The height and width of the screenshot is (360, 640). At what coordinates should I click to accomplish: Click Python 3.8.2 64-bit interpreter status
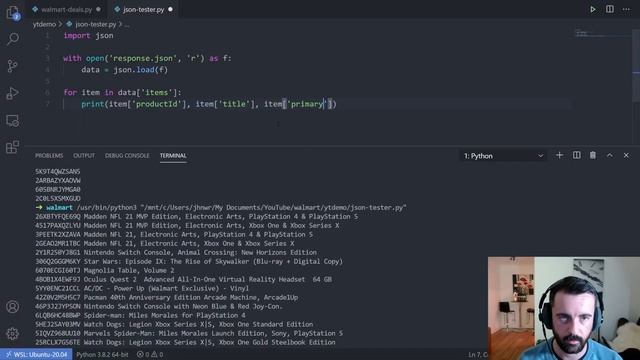[x=102, y=354]
